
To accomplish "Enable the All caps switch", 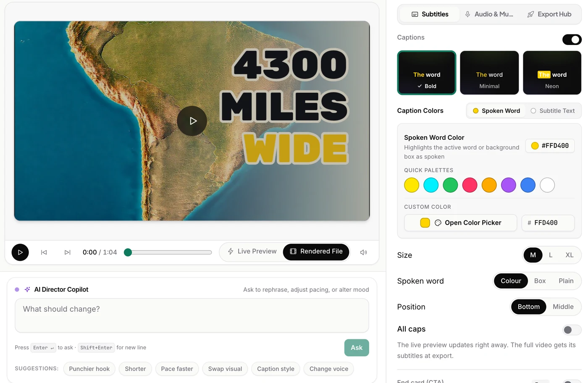I will point(572,330).
